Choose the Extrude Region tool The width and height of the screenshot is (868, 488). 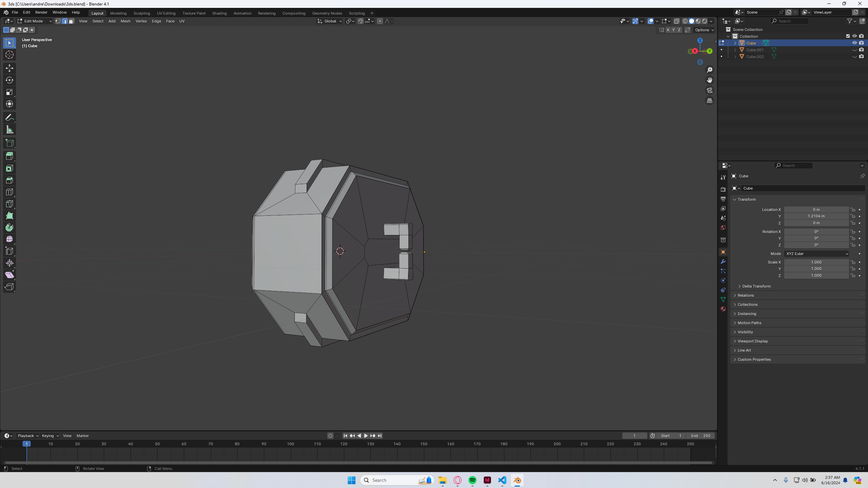click(x=9, y=156)
